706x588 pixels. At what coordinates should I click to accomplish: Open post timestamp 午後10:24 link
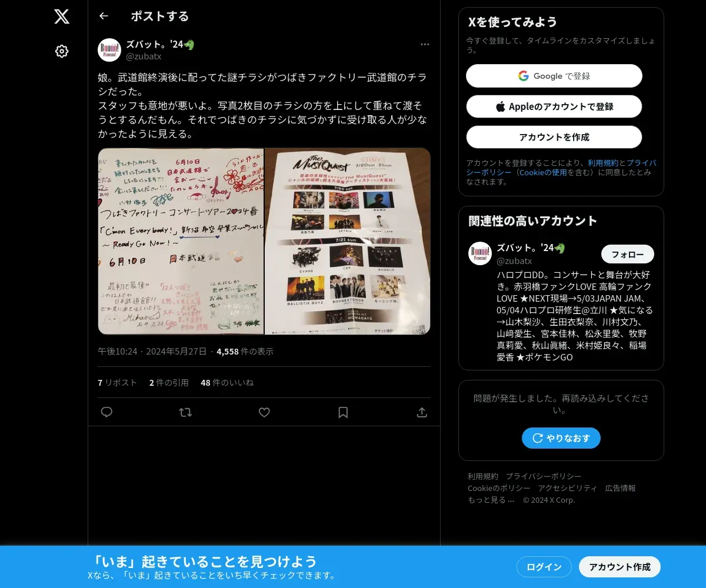point(152,351)
